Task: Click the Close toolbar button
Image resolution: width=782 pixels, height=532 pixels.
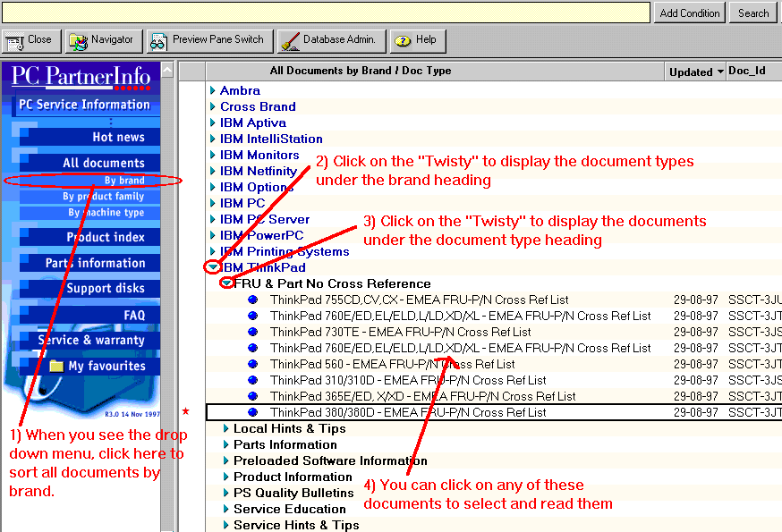Action: pyautogui.click(x=30, y=40)
